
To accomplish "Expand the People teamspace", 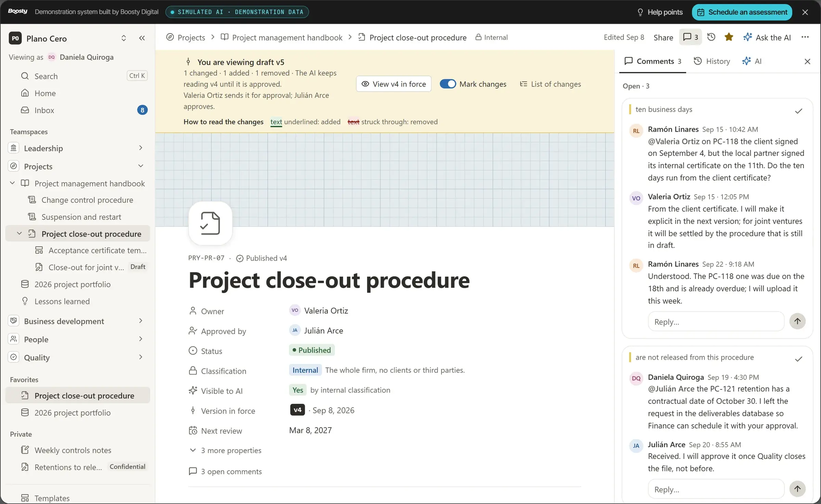I will point(140,339).
